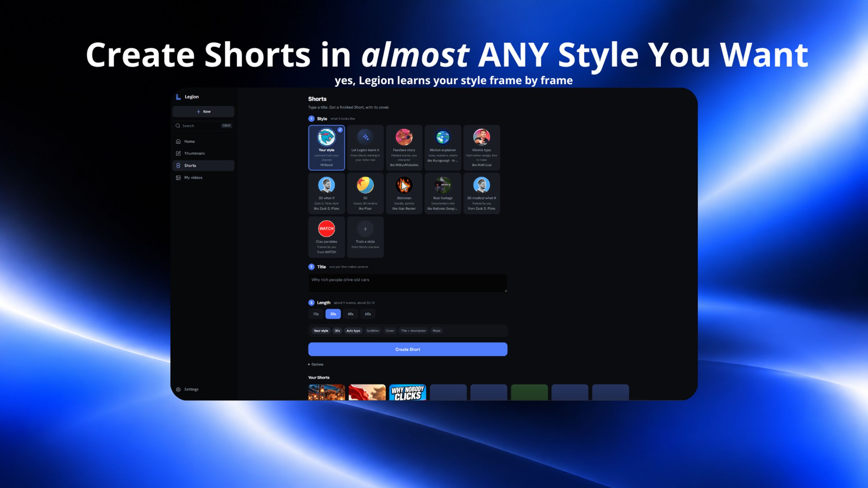This screenshot has height=488, width=868.
Task: Click the Auto type chip
Action: (353, 331)
